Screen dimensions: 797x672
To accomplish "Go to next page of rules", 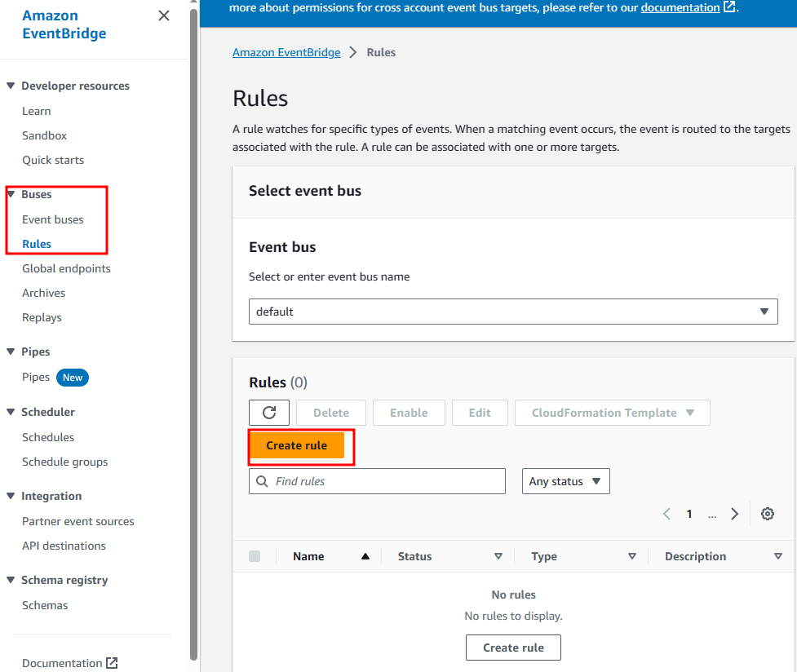I will 734,514.
